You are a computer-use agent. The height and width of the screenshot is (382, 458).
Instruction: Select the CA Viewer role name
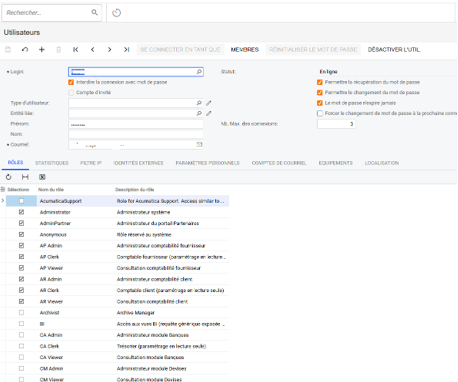[x=51, y=357]
